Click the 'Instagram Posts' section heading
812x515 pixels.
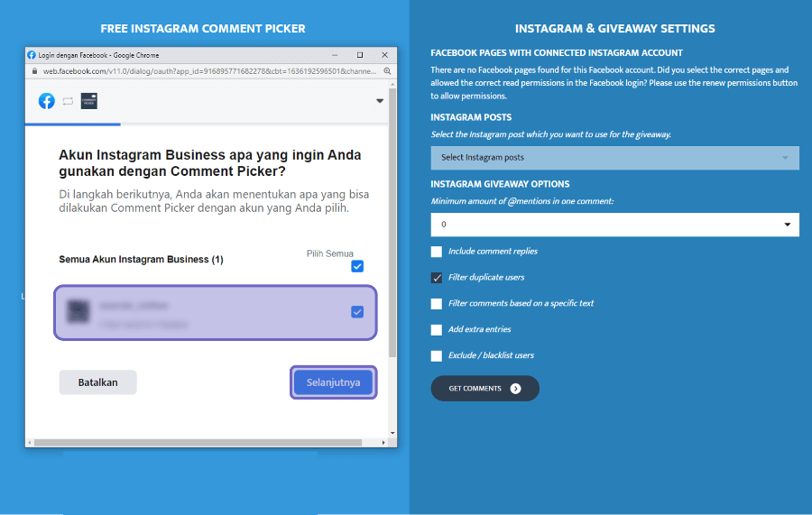(471, 117)
